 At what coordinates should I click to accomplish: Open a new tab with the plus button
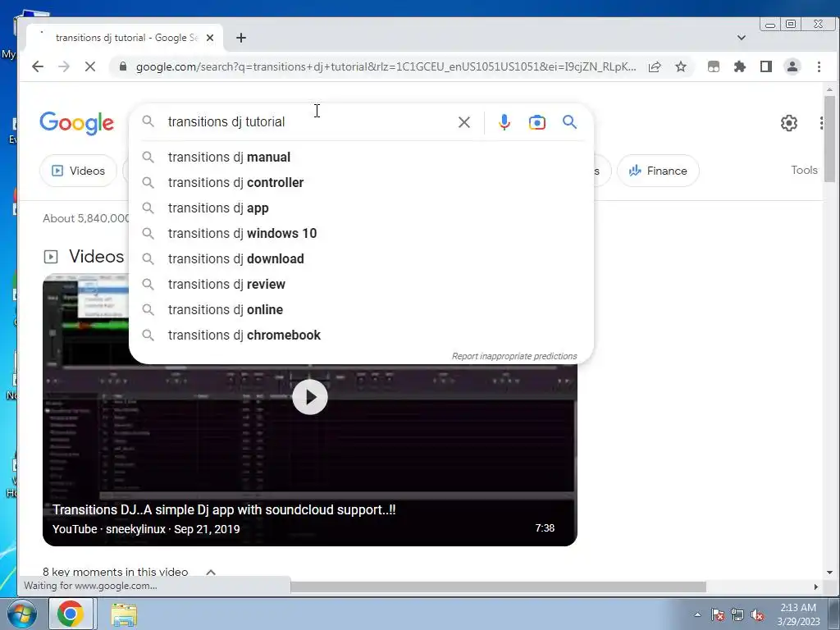[241, 38]
